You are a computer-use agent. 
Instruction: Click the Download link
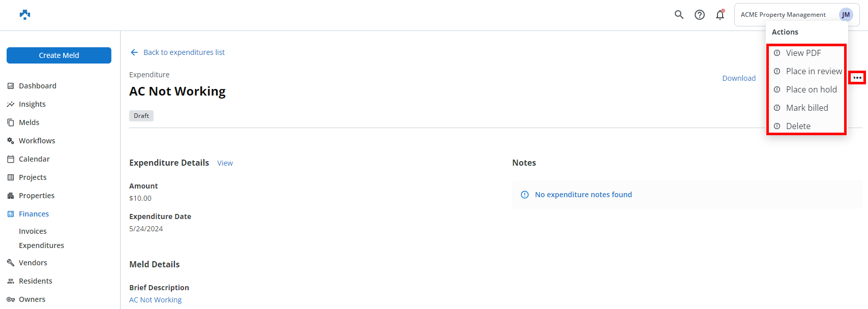click(x=739, y=78)
